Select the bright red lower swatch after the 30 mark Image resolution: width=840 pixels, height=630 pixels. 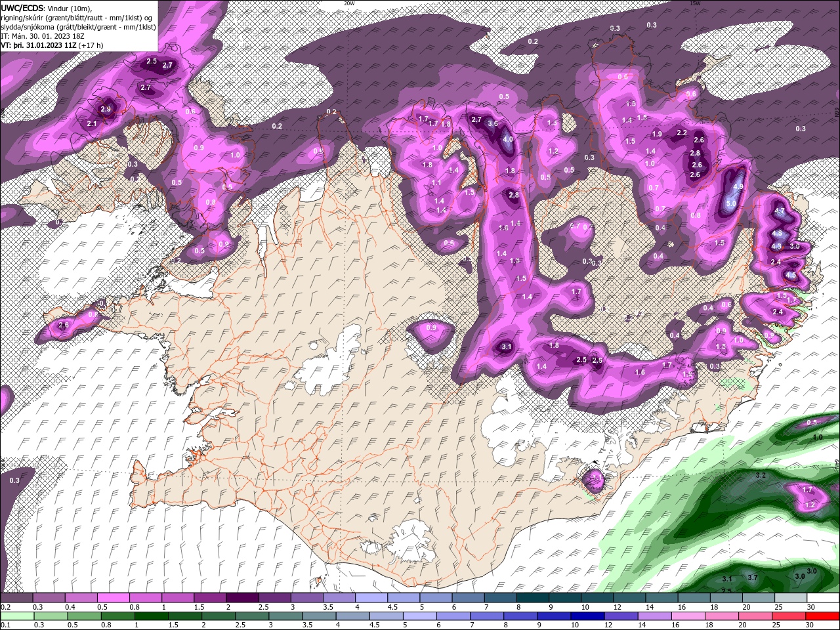pos(822,616)
